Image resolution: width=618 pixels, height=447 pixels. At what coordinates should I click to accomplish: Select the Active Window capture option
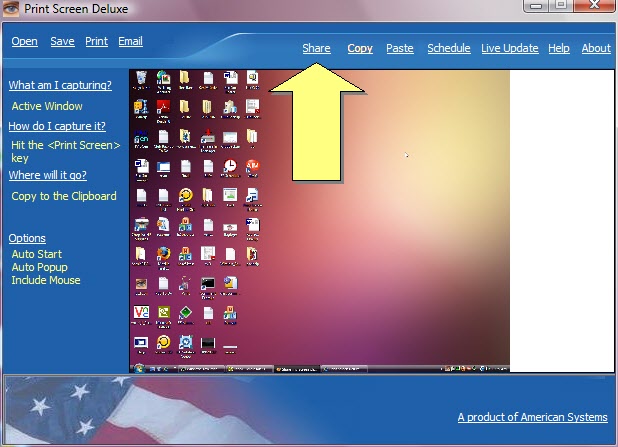pyautogui.click(x=47, y=106)
